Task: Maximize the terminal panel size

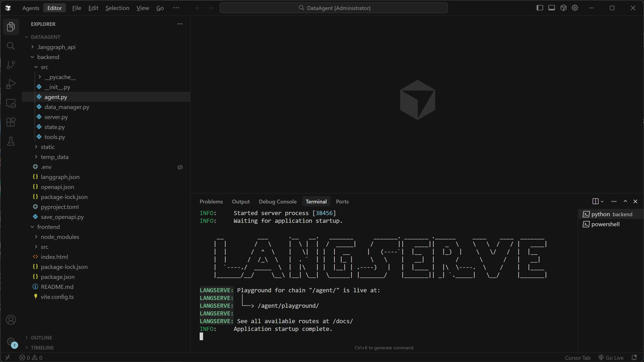Action: (625, 201)
